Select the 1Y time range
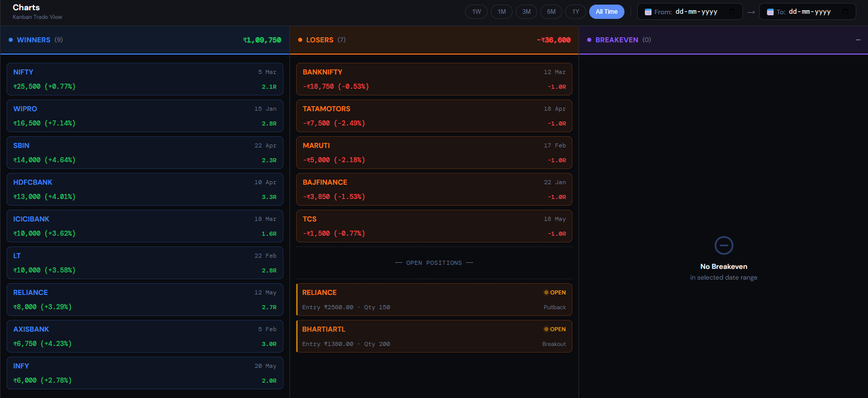The height and width of the screenshot is (398, 868). click(x=576, y=12)
